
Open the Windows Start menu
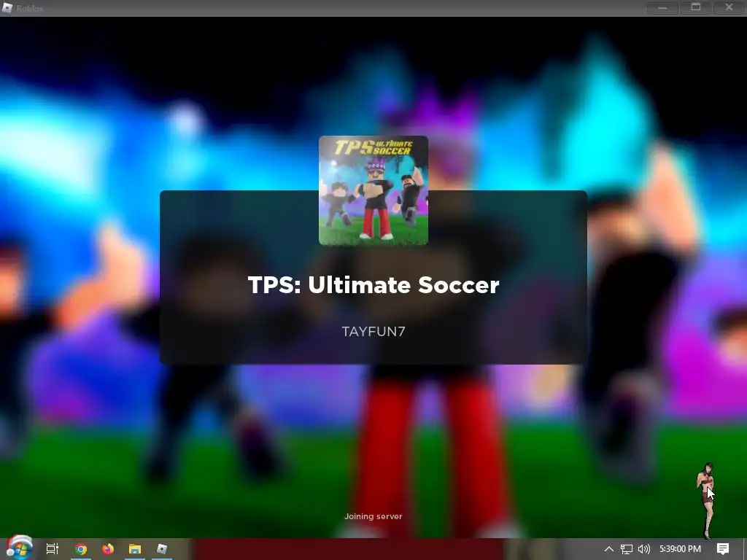coord(19,548)
